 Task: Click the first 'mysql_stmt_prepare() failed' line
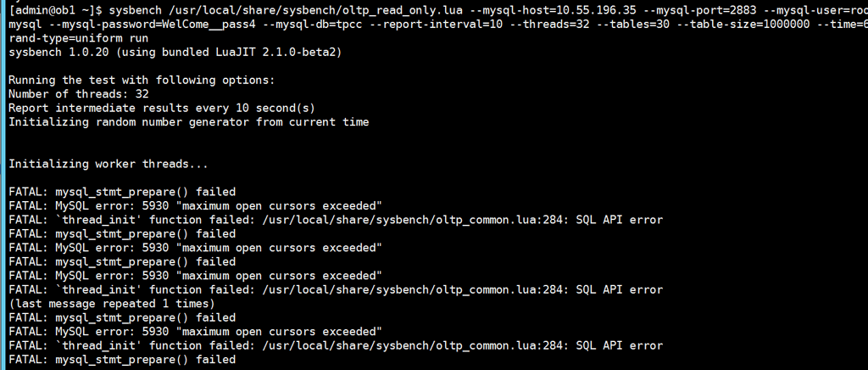click(122, 192)
